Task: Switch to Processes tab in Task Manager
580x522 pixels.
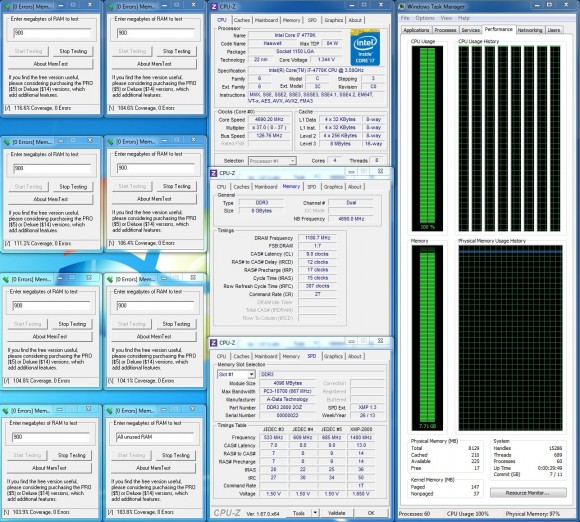Action: [x=445, y=30]
